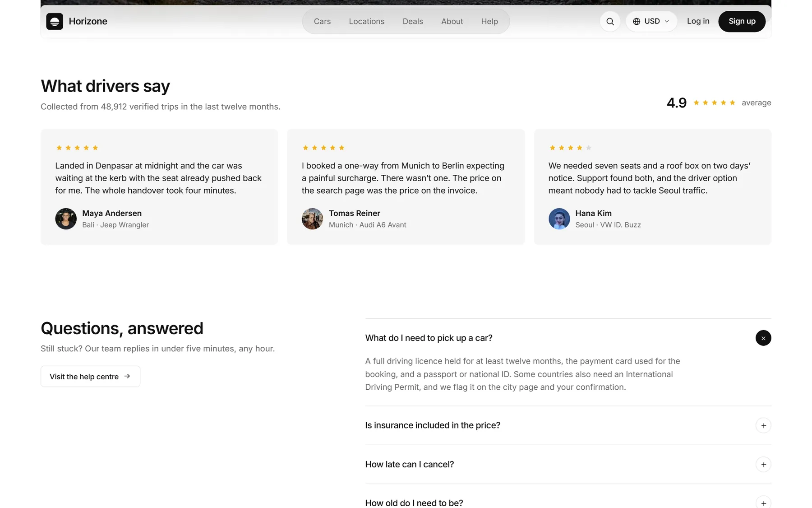Screen dimensions: 812x508
Task: Click the 'Still stuck?' support subtitle
Action: tap(157, 349)
